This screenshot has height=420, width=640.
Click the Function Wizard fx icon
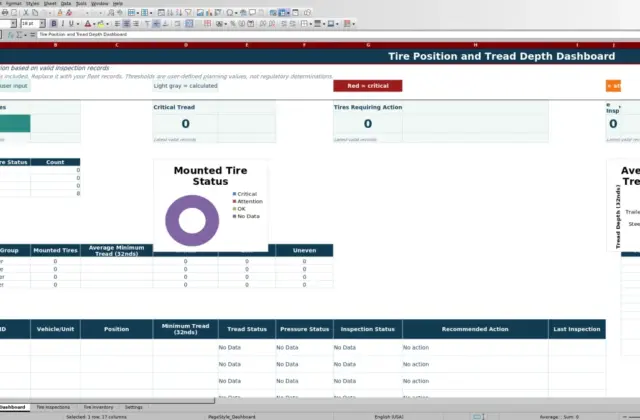11,35
